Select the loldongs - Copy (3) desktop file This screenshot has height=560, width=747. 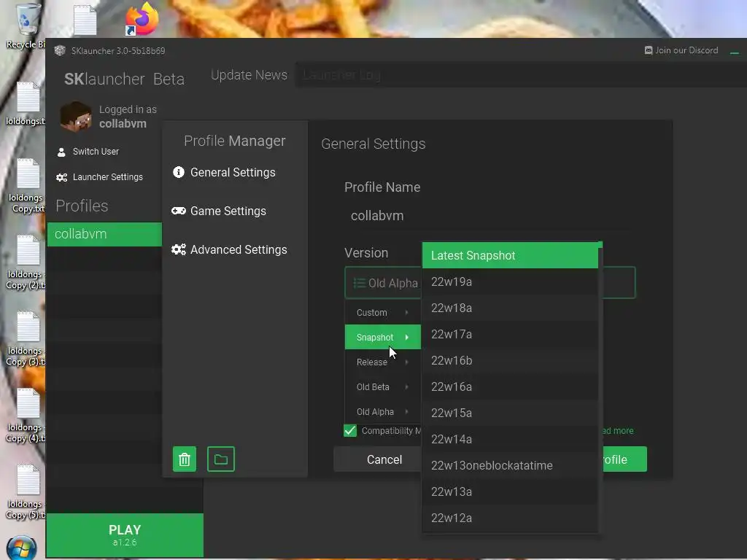[26, 339]
